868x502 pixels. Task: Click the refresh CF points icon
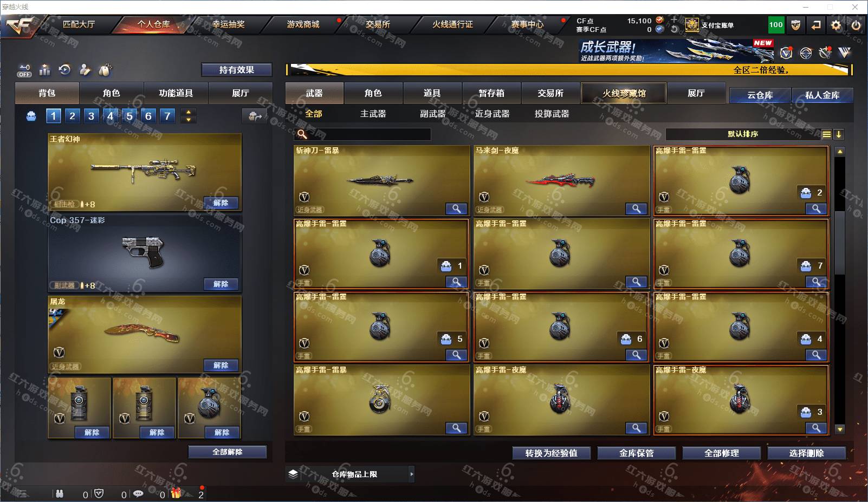(x=674, y=29)
